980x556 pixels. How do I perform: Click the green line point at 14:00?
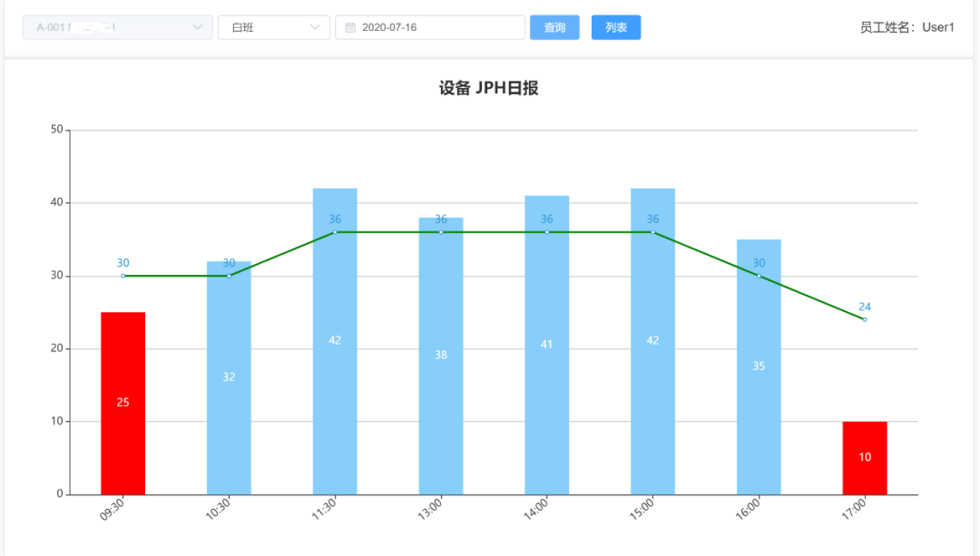pos(547,232)
